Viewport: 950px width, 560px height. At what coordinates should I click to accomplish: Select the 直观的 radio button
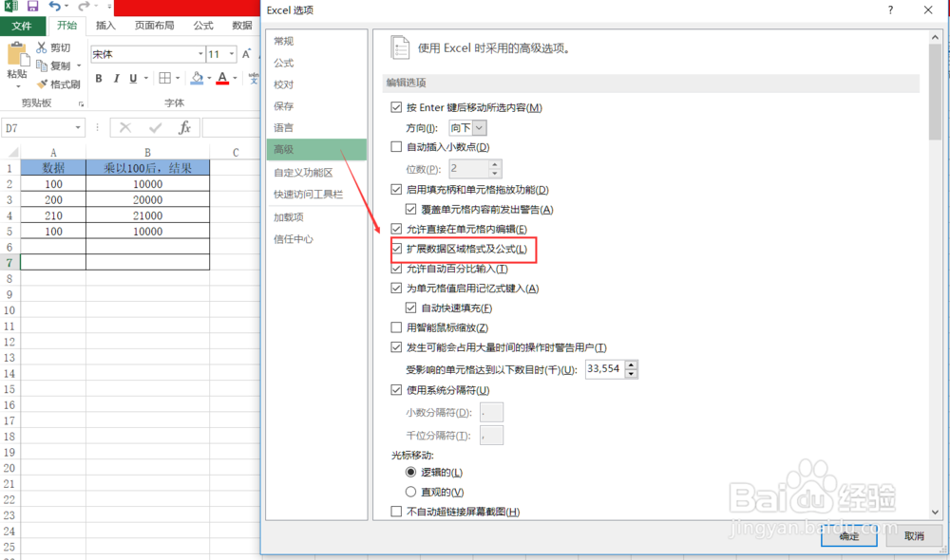pos(410,492)
